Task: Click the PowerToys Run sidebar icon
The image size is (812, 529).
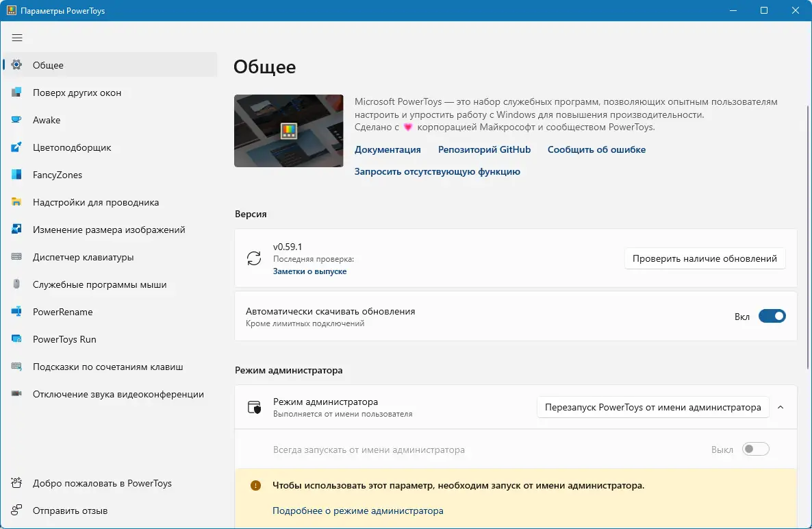Action: coord(16,339)
